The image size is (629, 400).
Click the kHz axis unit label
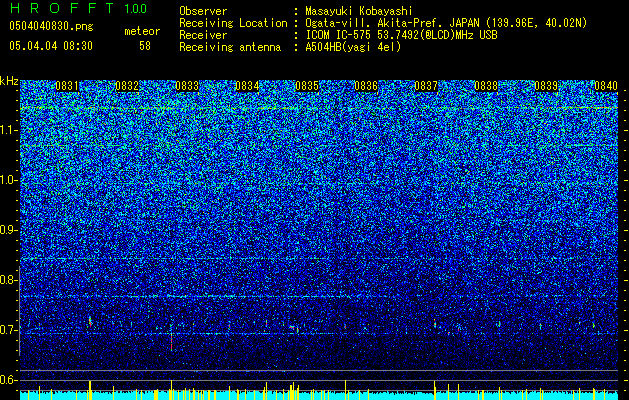click(x=9, y=81)
